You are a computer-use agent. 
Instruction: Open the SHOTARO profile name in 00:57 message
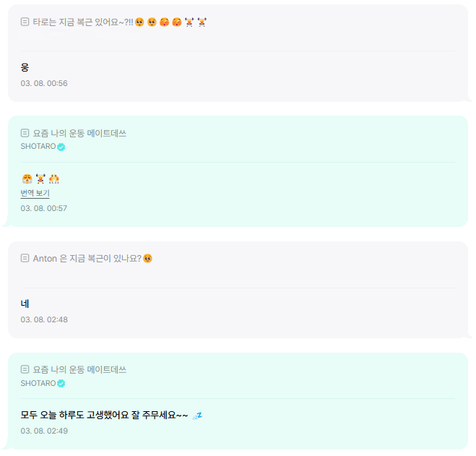[38, 147]
